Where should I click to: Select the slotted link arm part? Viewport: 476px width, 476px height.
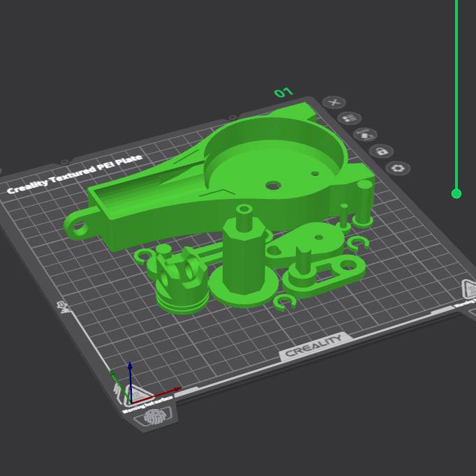(x=327, y=272)
